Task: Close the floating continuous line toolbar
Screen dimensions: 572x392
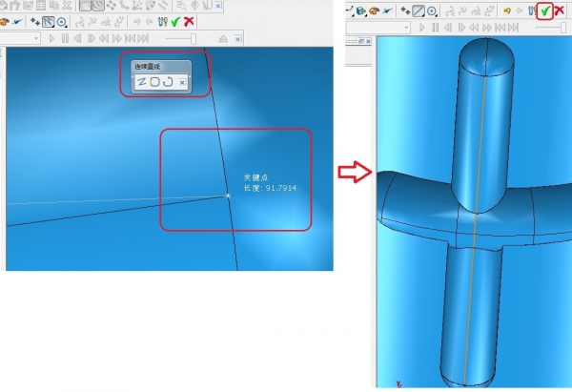Action: click(x=182, y=83)
